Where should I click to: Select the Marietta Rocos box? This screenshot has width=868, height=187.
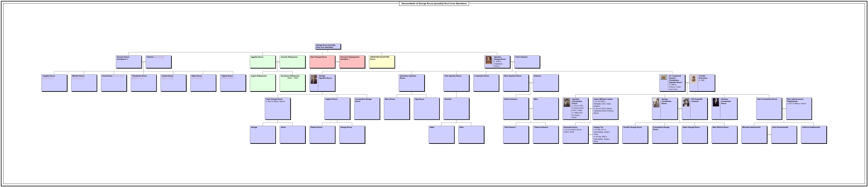84,83
